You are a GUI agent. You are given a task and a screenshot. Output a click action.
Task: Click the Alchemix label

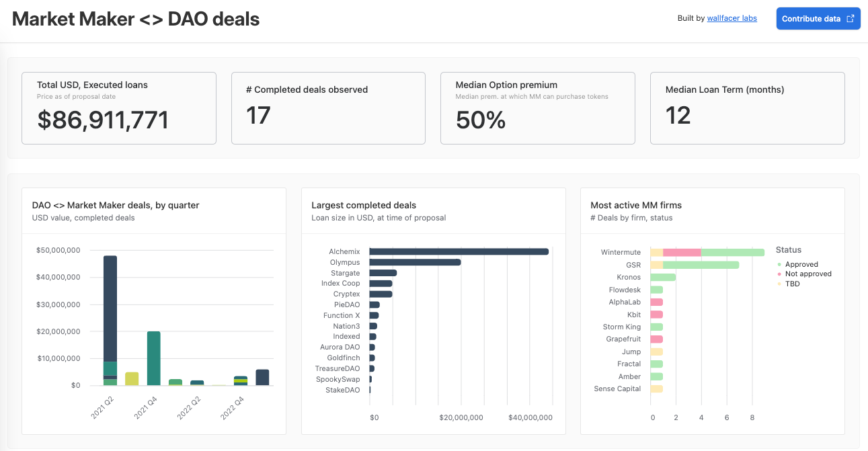pyautogui.click(x=345, y=251)
